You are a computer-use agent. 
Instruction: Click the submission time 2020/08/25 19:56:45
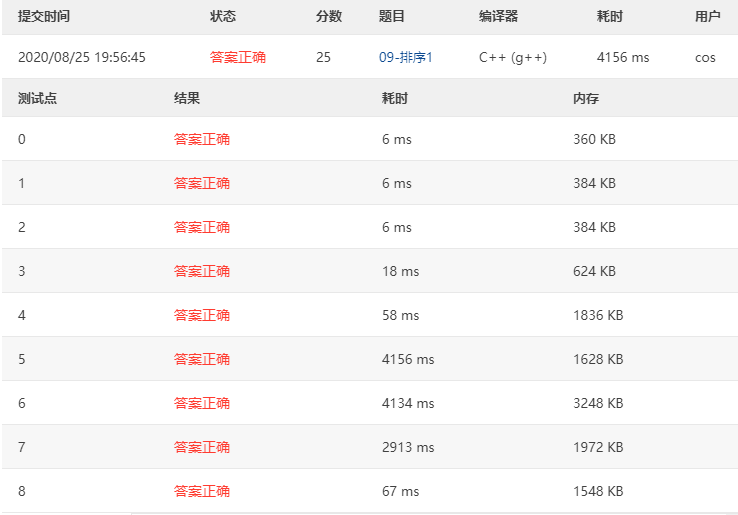(82, 57)
